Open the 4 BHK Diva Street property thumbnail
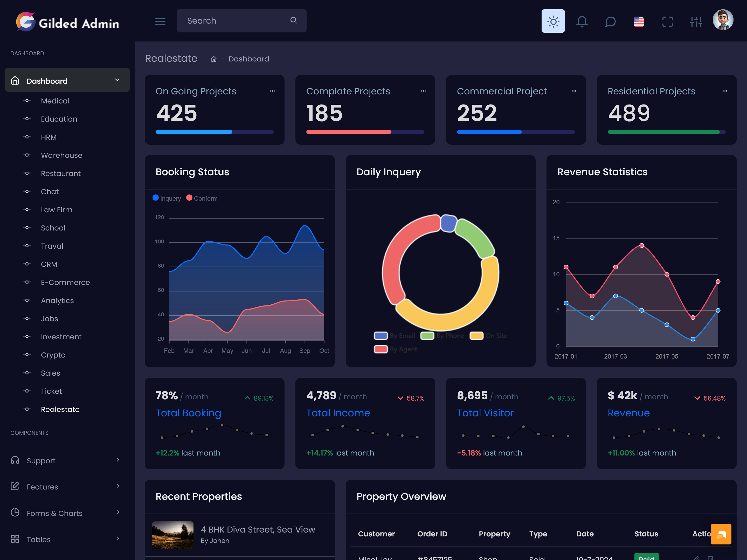The image size is (747, 560). coord(172,535)
